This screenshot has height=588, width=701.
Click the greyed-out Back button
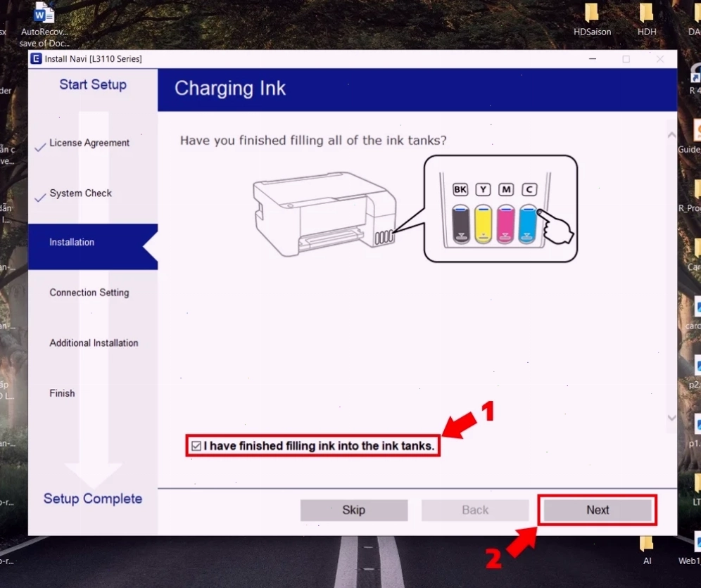pos(475,510)
